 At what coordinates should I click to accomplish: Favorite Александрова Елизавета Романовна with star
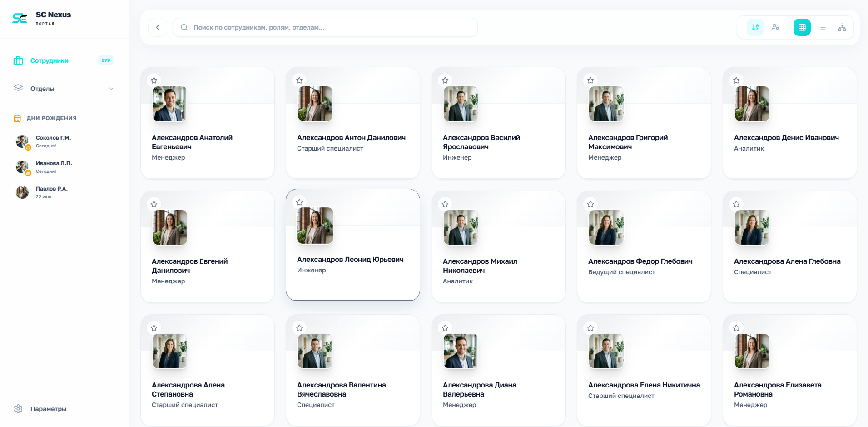pos(736,328)
